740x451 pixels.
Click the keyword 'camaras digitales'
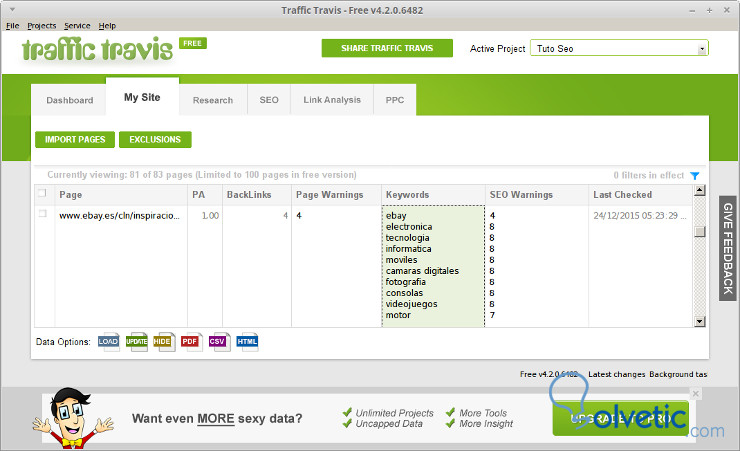(x=422, y=271)
